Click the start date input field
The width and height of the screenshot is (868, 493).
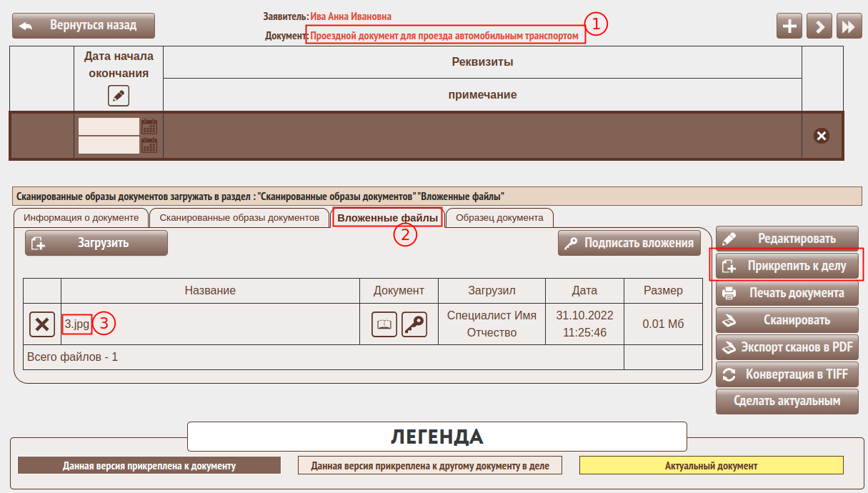pyautogui.click(x=109, y=126)
